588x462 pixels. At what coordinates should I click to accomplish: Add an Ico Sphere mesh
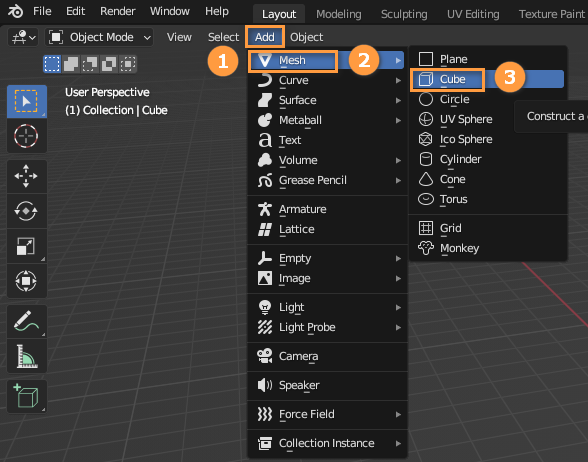pyautogui.click(x=488, y=140)
